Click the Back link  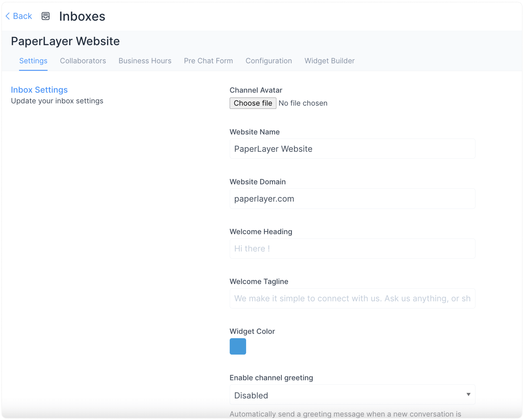point(23,16)
